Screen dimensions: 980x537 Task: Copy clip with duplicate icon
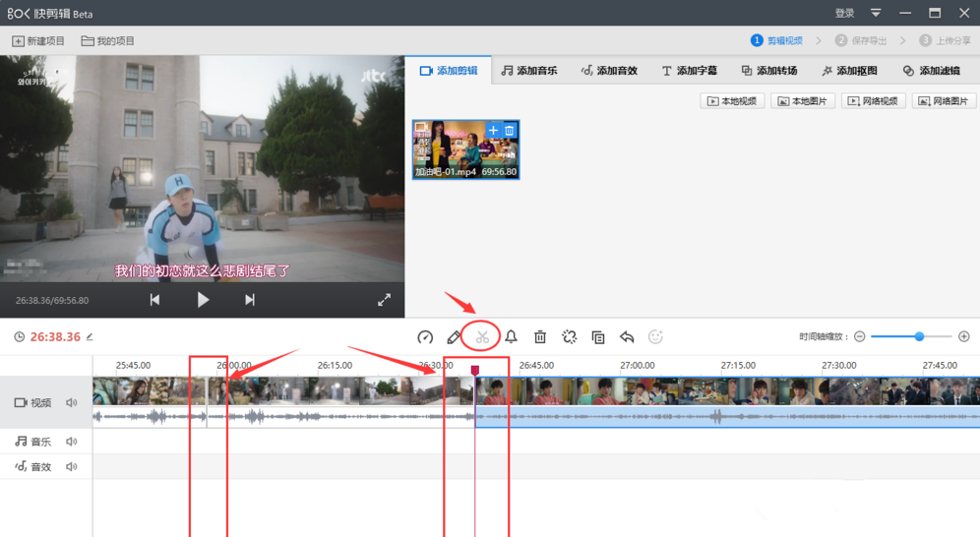coord(598,337)
